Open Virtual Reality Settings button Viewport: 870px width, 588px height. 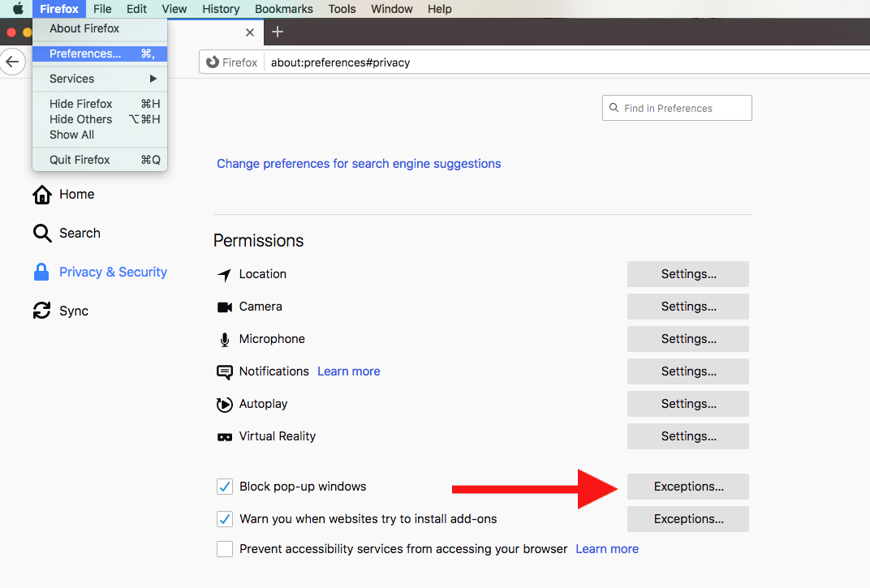(688, 436)
